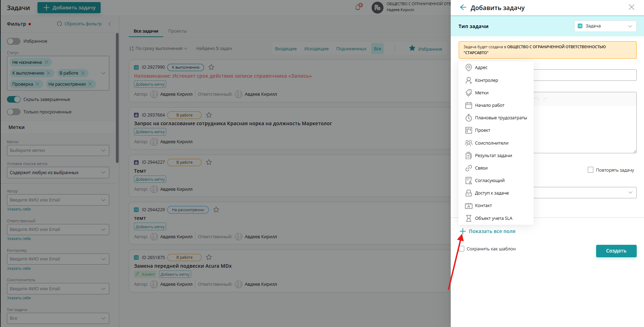
Task: Remove the Проверка status chip
Action: (x=37, y=84)
